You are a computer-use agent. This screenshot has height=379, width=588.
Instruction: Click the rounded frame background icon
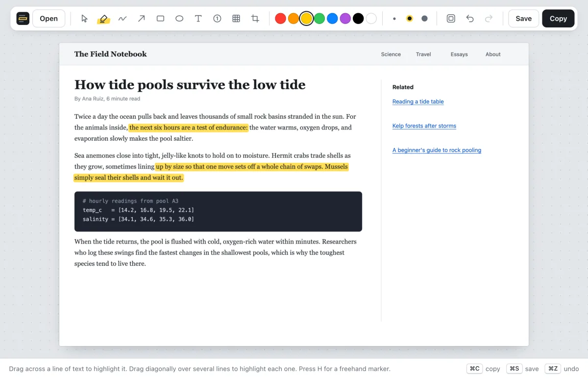(451, 19)
